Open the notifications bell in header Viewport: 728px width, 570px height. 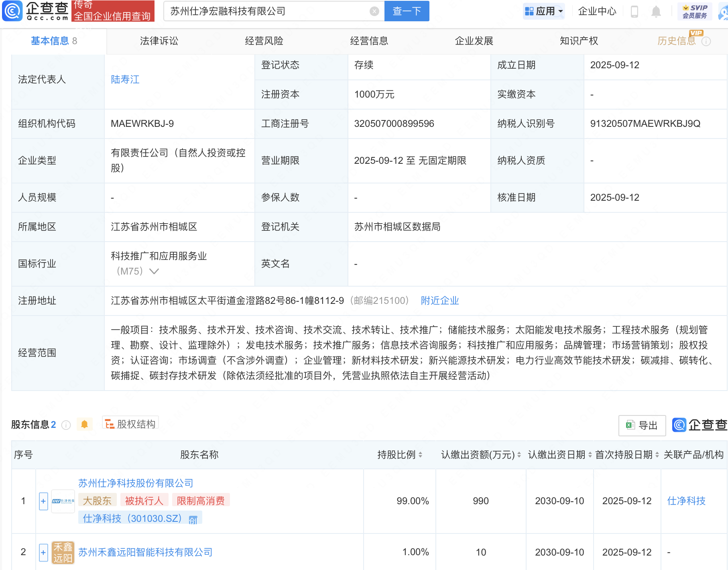[656, 11]
